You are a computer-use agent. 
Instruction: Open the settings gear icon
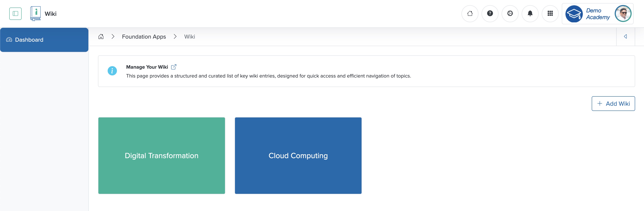510,14
